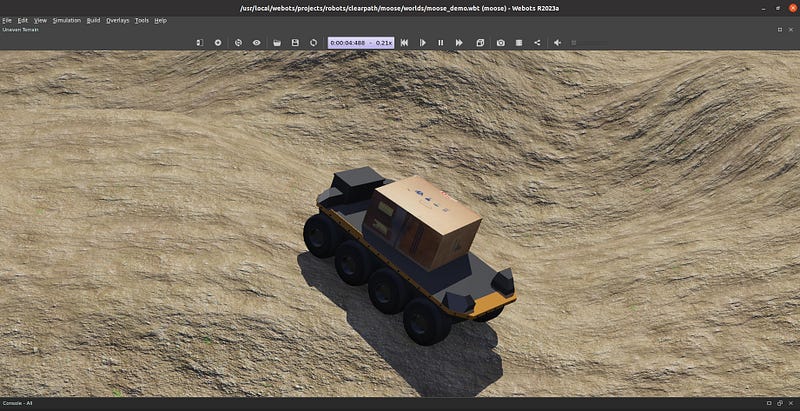Screen dimensions: 800x411
Task: Toggle the eye view options icon
Action: click(x=257, y=43)
